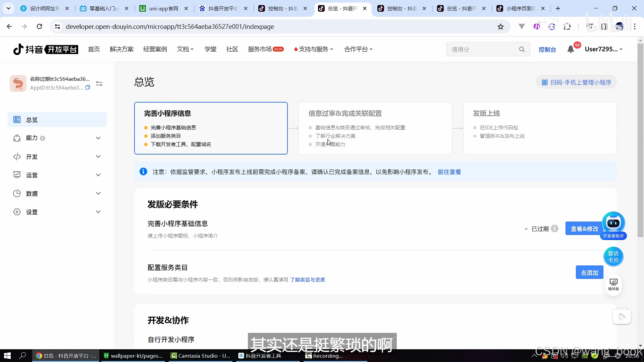Copy the AppID with copy icon
The image size is (644, 362).
(88, 87)
